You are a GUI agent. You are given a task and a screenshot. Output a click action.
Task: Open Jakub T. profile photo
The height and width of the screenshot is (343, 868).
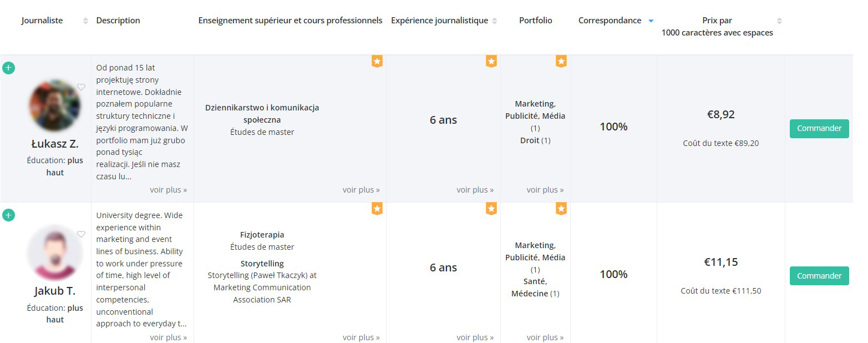point(54,253)
